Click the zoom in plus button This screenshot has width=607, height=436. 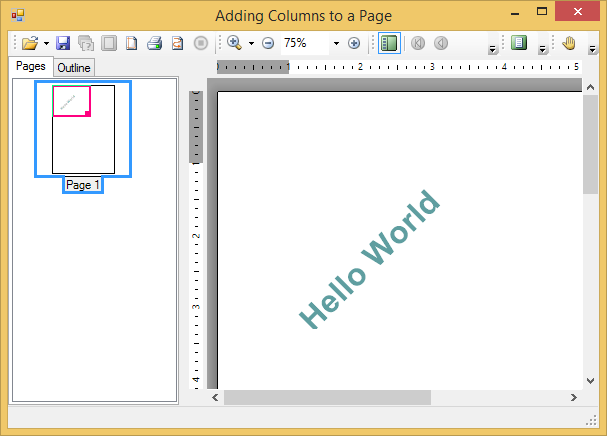coord(354,43)
